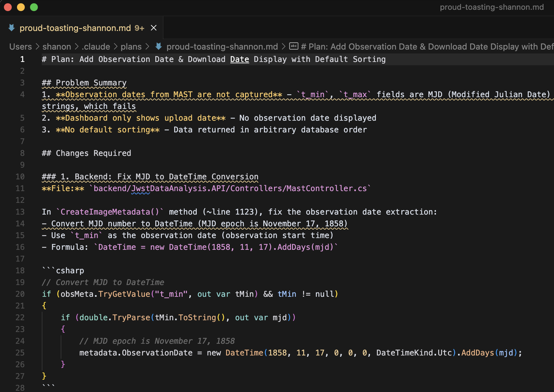Close the proud-toasting-shannon.md tab
The width and height of the screenshot is (554, 392).
[x=154, y=28]
